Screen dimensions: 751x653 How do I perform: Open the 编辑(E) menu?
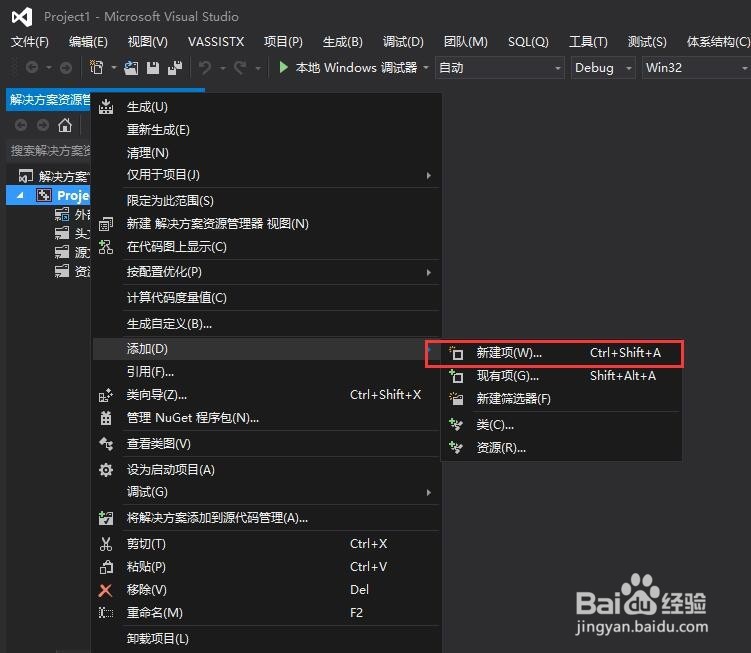click(88, 42)
